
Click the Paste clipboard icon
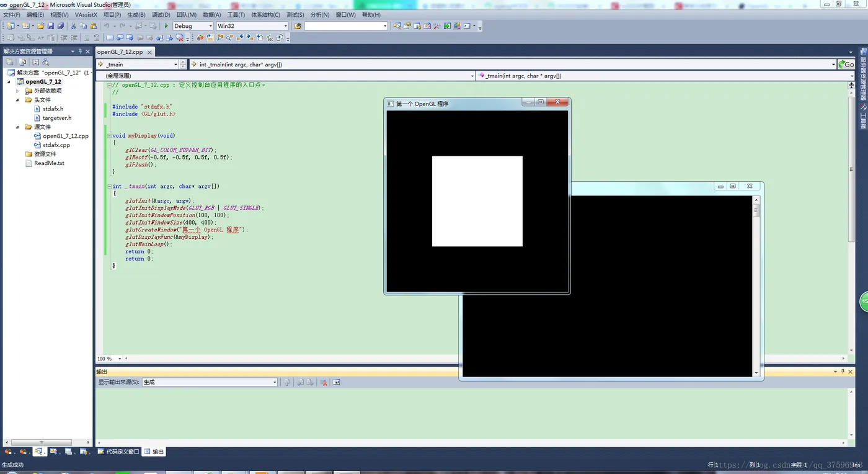tap(94, 26)
